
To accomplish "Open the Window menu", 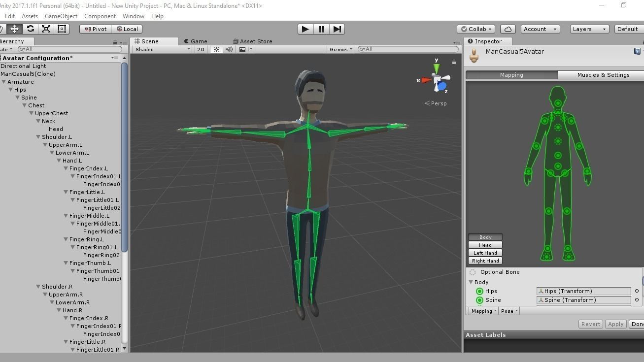I will pyautogui.click(x=134, y=16).
